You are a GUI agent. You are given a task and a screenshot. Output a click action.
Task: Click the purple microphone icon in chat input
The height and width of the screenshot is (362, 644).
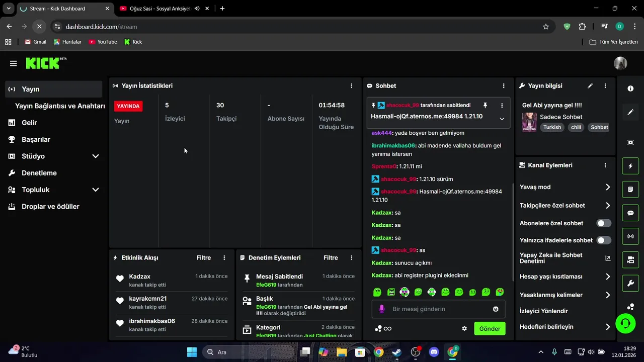[381, 309]
